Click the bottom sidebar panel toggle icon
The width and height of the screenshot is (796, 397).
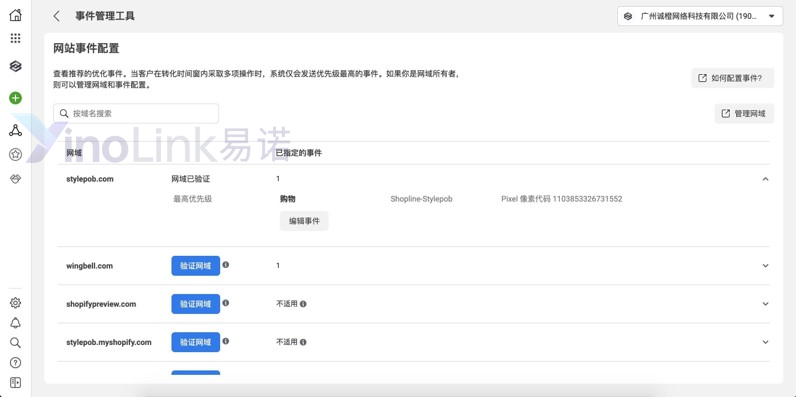15,382
